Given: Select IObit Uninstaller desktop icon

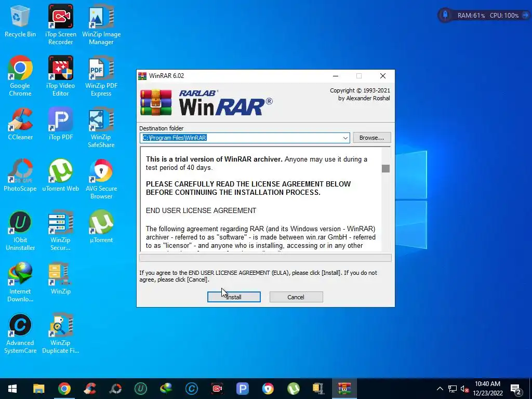Looking at the screenshot, I should (20, 231).
